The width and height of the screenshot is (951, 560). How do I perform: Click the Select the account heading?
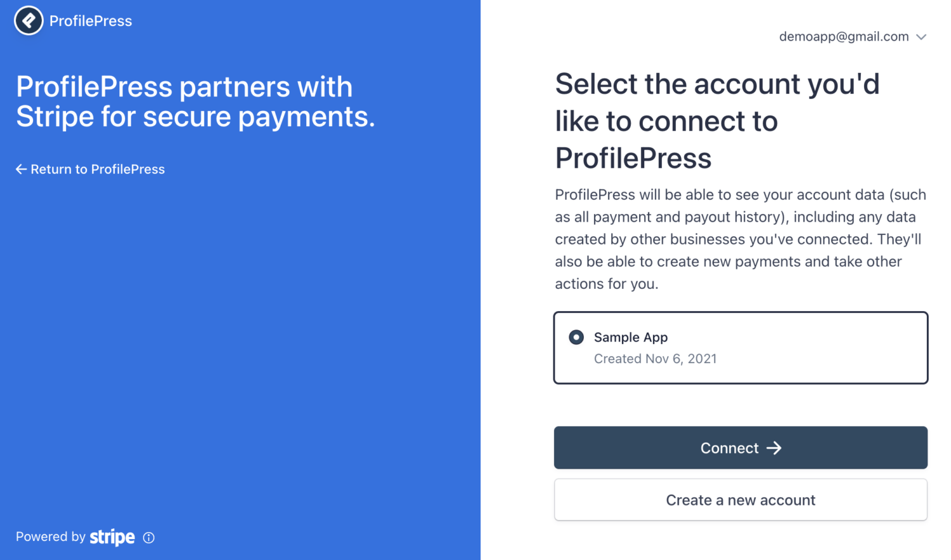tap(717, 121)
